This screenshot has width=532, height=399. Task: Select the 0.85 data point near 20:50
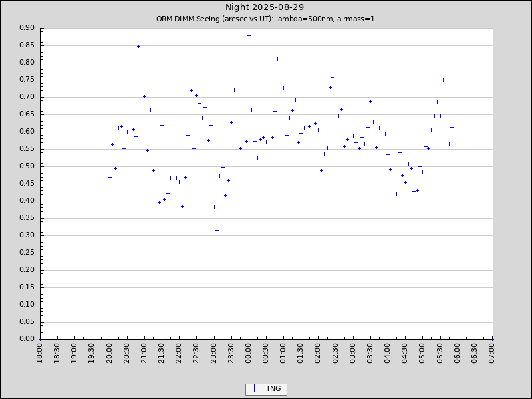pyautogui.click(x=138, y=46)
